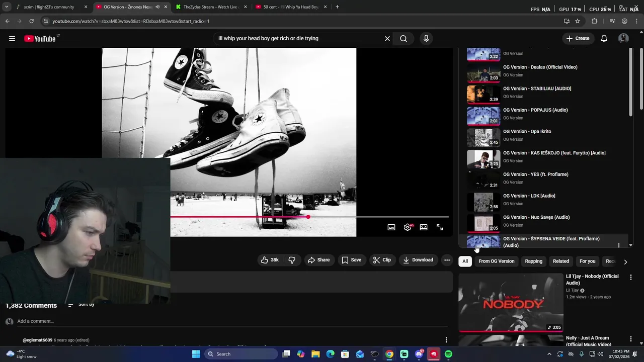
Task: Open options menu on eglemat6609 comment
Action: click(x=446, y=340)
